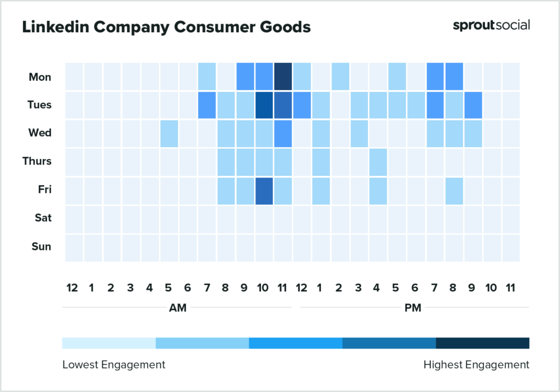Select the Monday 7 AM cell
This screenshot has width=560, height=392.
[207, 77]
